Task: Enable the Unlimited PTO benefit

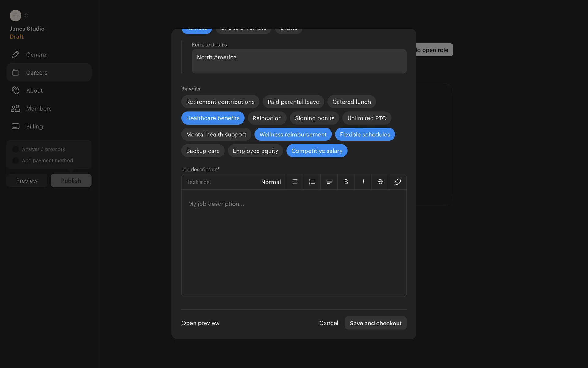Action: [x=367, y=118]
